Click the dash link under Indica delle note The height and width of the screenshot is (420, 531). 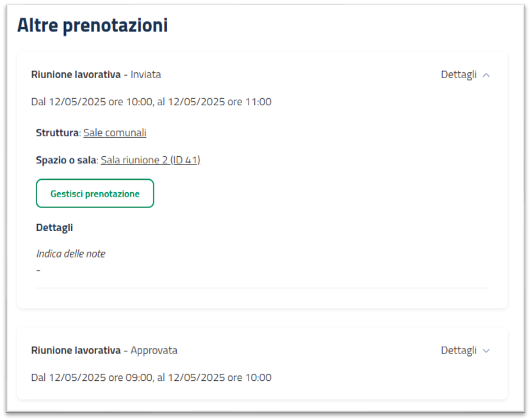tap(38, 270)
